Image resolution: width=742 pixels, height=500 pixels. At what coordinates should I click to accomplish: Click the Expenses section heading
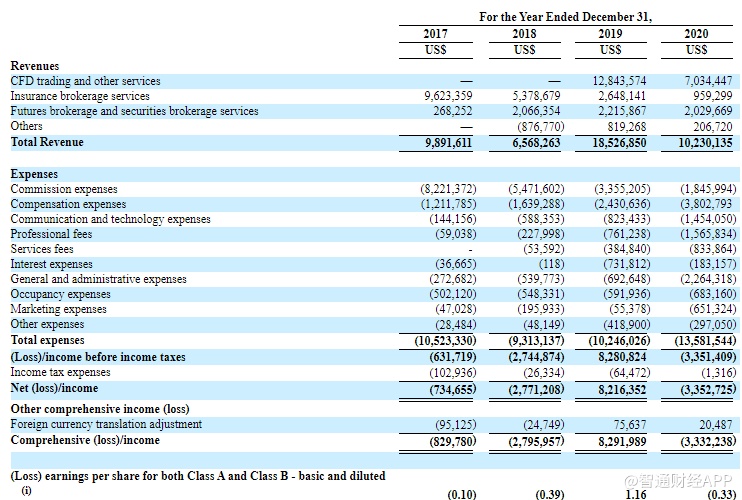[34, 174]
